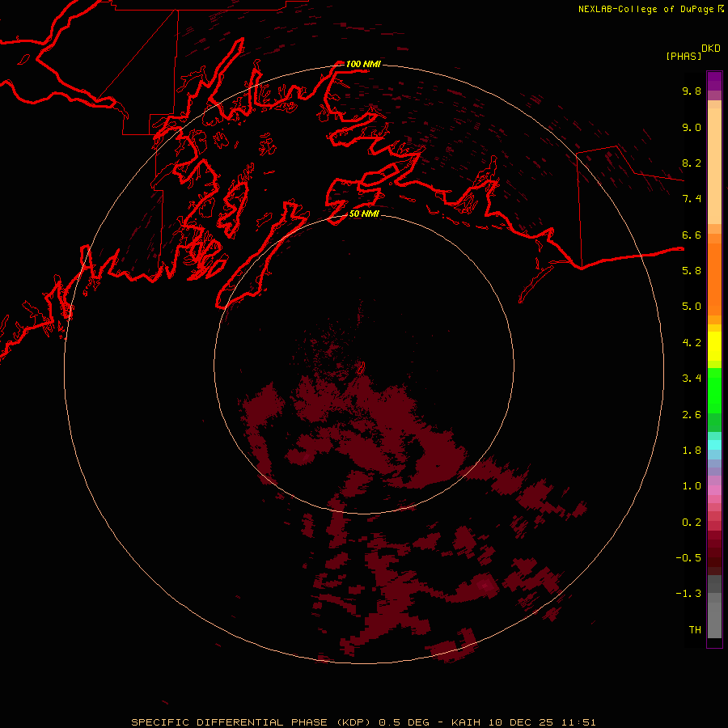The height and width of the screenshot is (728, 728).
Task: Click the SPECIFIC DIFFERENTIAL PHASE (KDP) caption
Action: 251,722
